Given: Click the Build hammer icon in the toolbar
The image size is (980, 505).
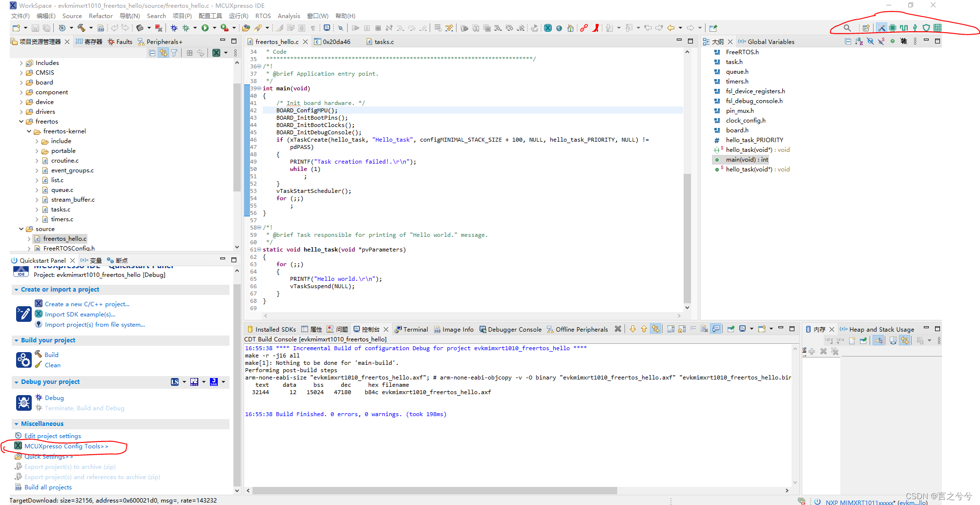Looking at the screenshot, I should (x=82, y=28).
